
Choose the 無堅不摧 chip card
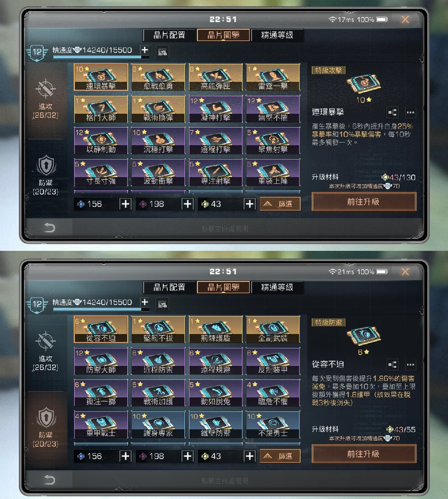(273, 109)
